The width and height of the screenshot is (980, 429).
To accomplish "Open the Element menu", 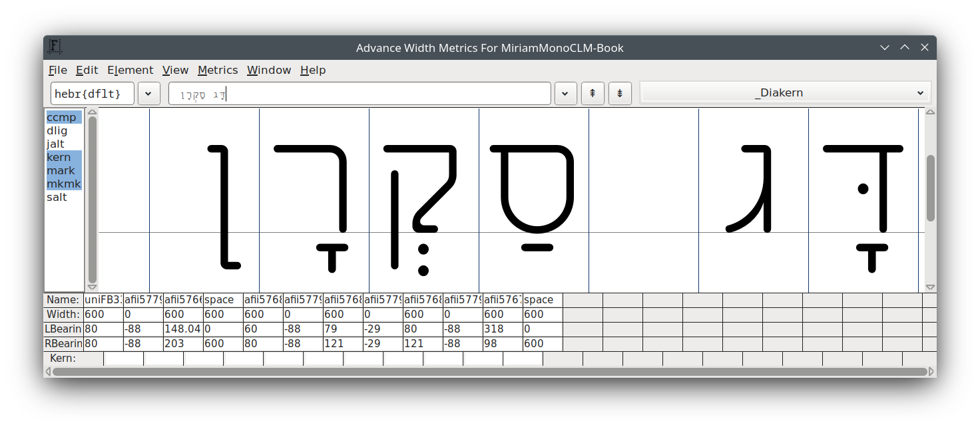I will (130, 70).
